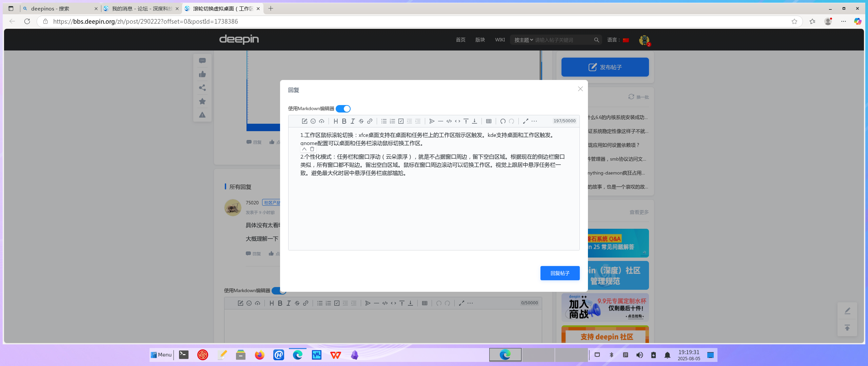Open 版块 in forum navigation
This screenshot has height=366, width=868.
tap(480, 40)
